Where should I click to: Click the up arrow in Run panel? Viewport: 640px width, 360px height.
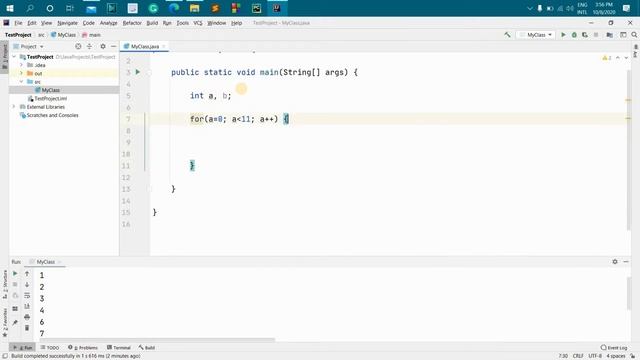point(27,273)
